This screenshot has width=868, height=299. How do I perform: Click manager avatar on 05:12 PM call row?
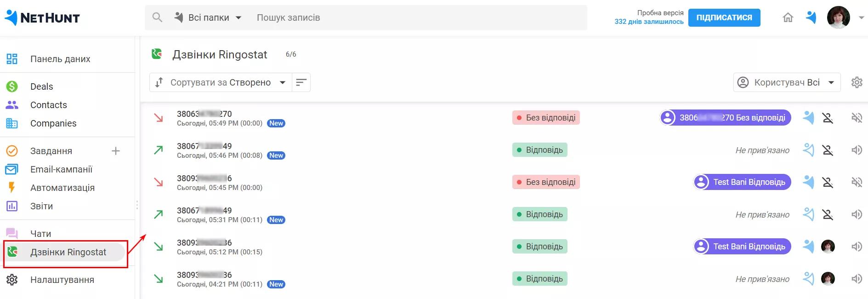pos(828,247)
